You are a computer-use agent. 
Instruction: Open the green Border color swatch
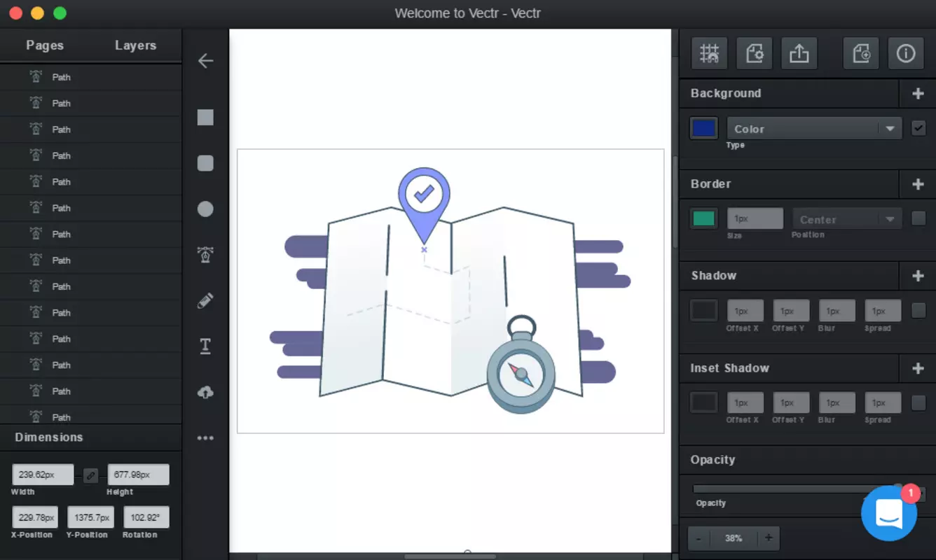point(703,218)
